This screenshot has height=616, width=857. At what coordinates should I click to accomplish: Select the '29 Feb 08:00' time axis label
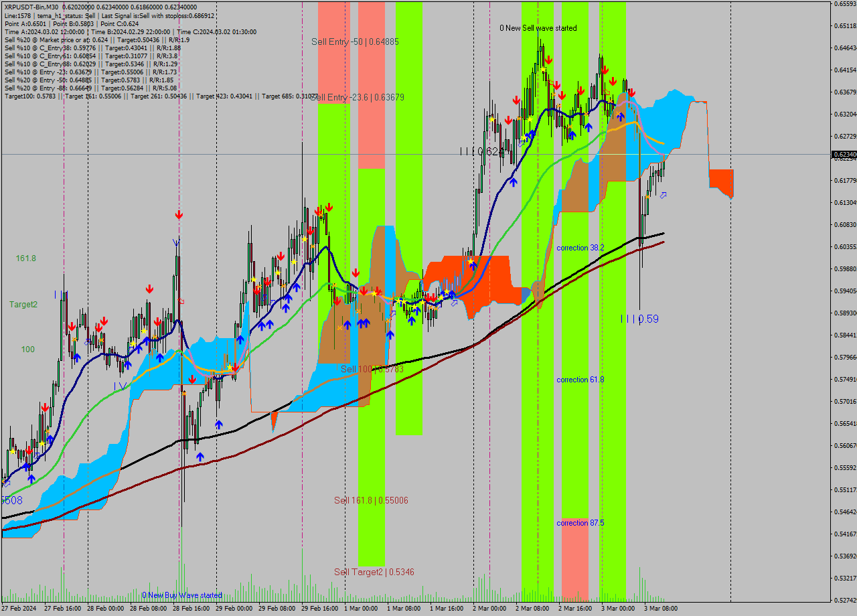pyautogui.click(x=277, y=609)
